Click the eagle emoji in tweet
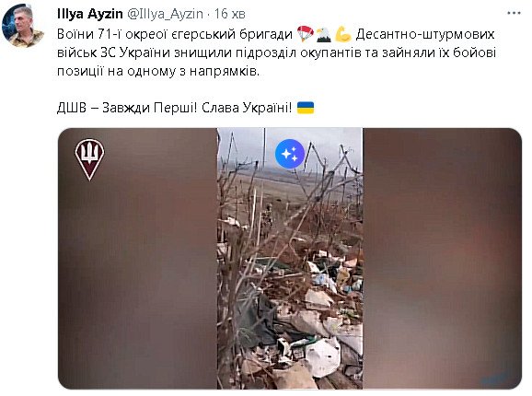This screenshot has height=396, width=532. tap(324, 35)
